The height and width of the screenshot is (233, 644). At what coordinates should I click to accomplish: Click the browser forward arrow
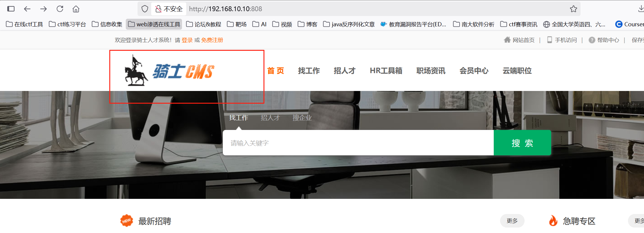tap(44, 9)
